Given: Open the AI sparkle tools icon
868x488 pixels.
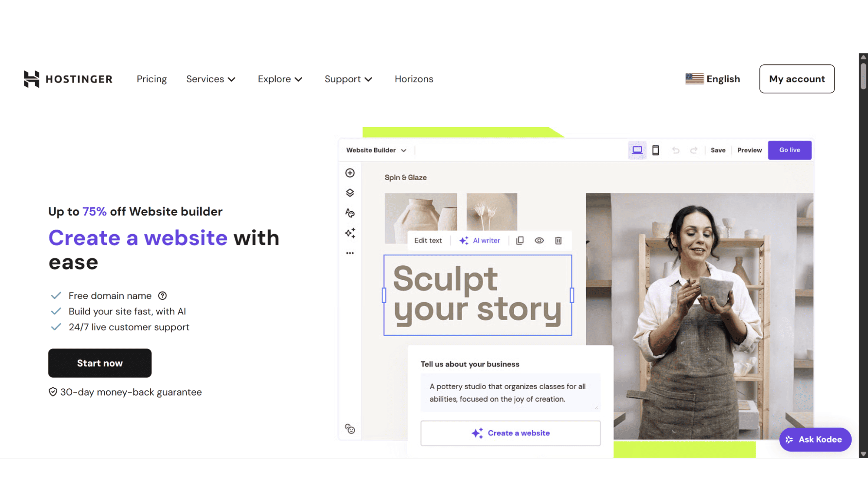Looking at the screenshot, I should (350, 233).
